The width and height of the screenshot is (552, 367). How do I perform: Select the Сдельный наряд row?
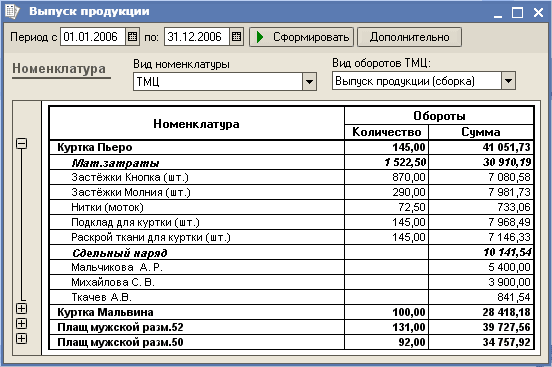(291, 253)
